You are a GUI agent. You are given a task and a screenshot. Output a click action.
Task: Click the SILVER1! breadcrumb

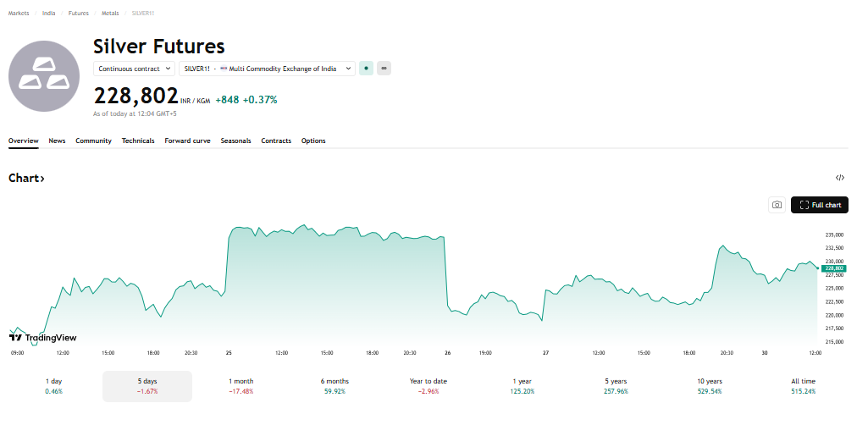pyautogui.click(x=143, y=14)
